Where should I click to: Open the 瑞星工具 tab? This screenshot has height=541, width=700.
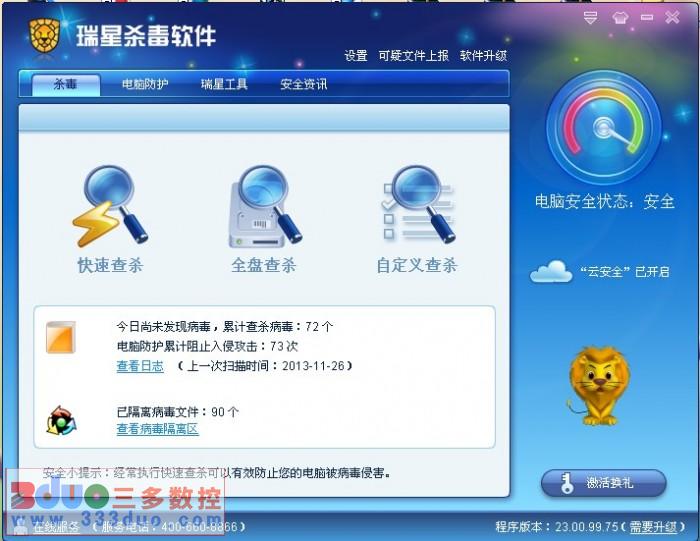tap(224, 84)
